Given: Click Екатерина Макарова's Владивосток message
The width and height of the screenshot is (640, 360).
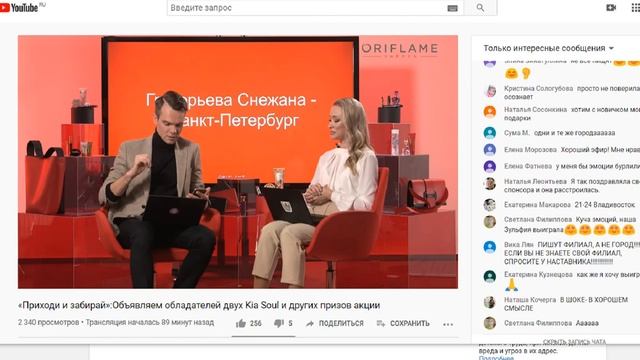Looking at the screenshot, I should coord(604,205).
